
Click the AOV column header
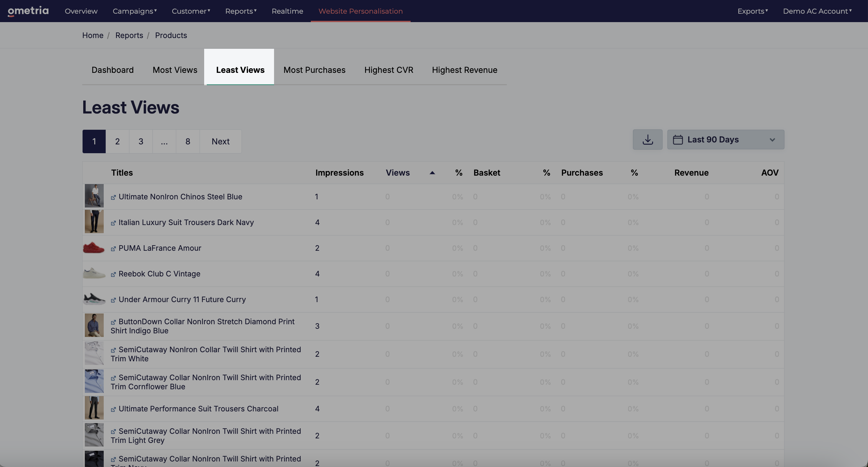click(769, 173)
